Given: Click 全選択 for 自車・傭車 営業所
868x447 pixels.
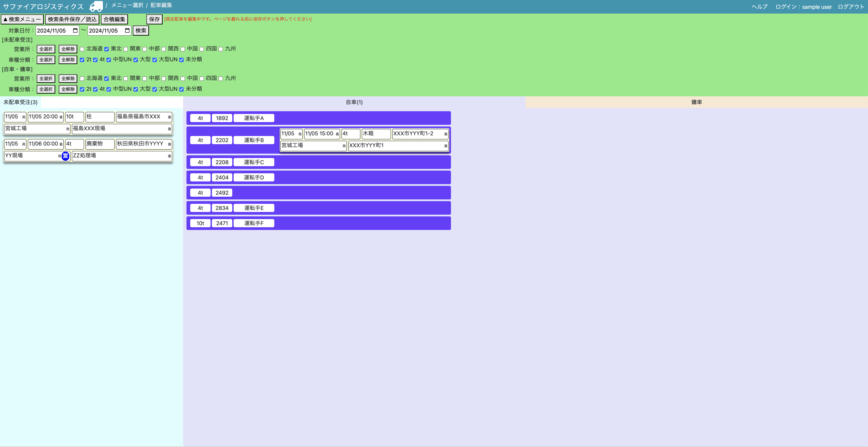Looking at the screenshot, I should (46, 79).
